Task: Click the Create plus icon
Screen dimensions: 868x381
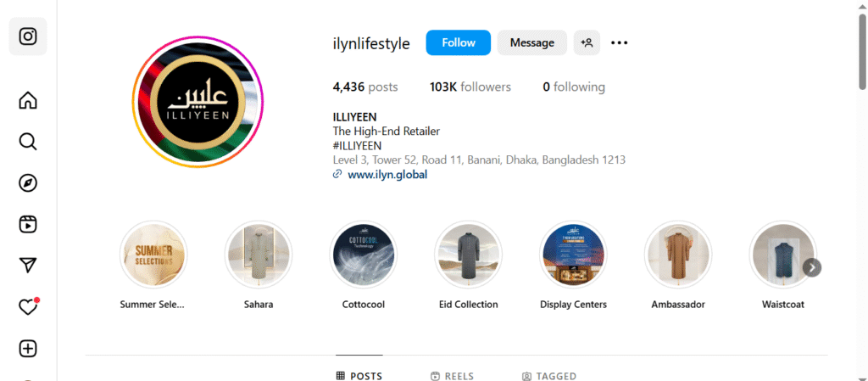Action: pos(28,349)
